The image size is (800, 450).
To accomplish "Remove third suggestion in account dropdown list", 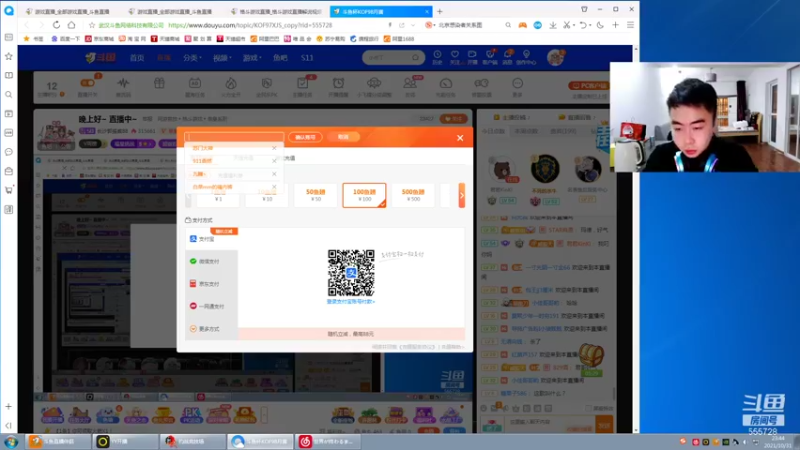I will pos(274,174).
